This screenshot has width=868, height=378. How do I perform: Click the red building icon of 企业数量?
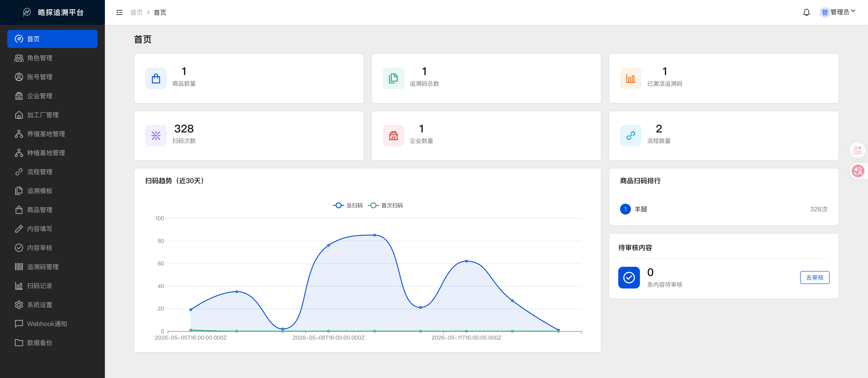pos(393,136)
